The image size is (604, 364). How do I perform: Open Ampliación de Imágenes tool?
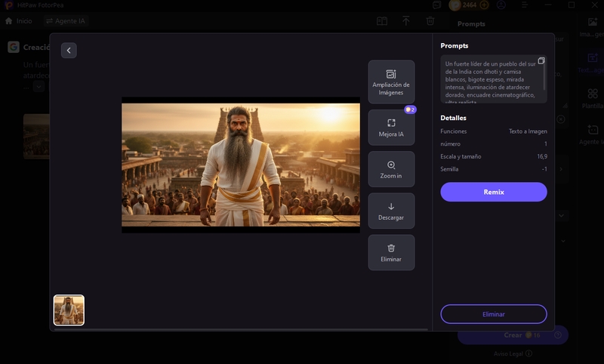tap(391, 82)
